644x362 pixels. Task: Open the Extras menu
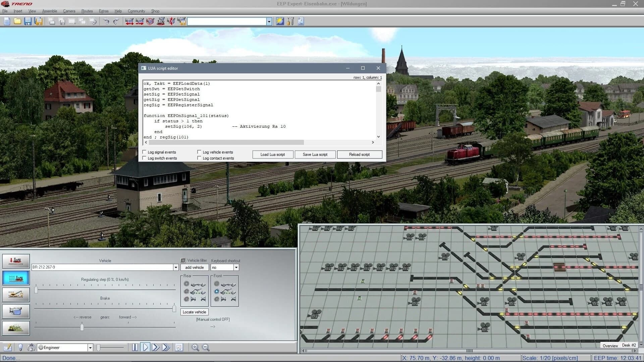pyautogui.click(x=103, y=11)
